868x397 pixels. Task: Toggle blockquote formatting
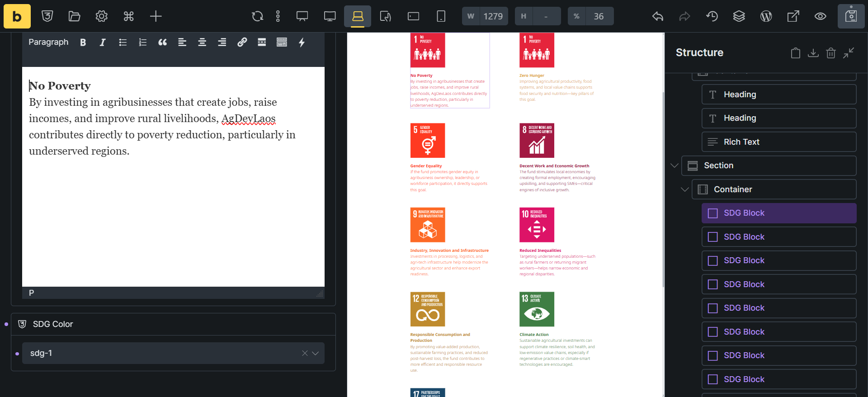pos(162,43)
